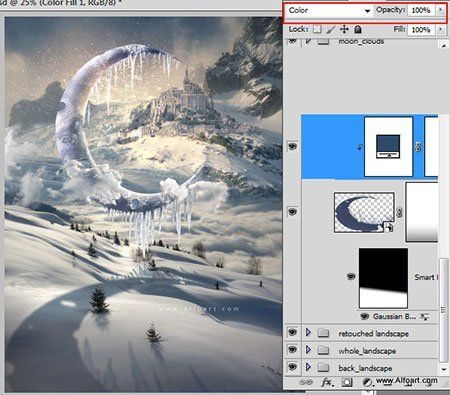Click the 'Opacity:' label
450x395 pixels.
click(390, 10)
